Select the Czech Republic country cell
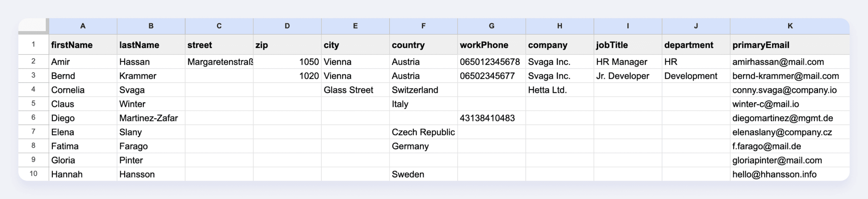 click(x=424, y=132)
